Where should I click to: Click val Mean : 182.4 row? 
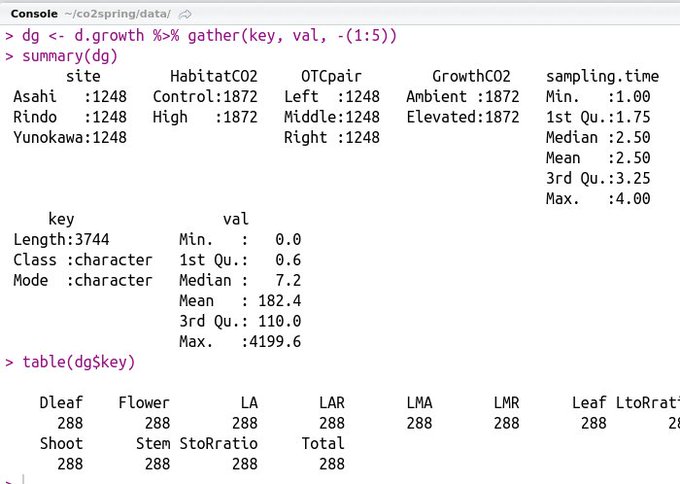240,300
